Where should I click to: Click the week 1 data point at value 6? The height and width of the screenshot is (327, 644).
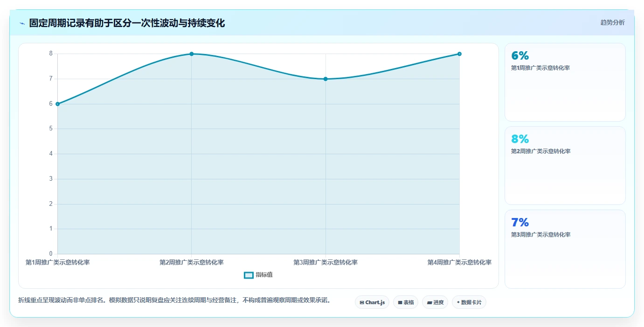57,104
